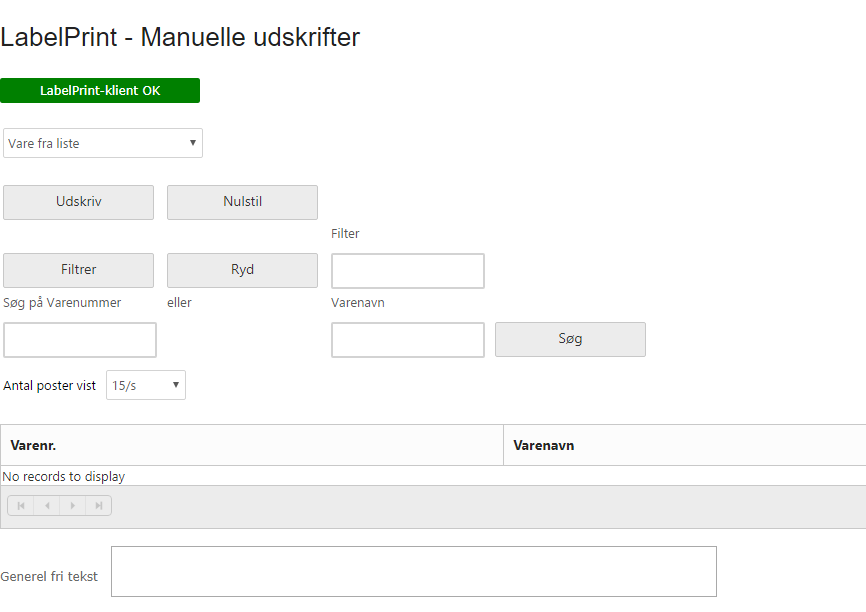The height and width of the screenshot is (612, 866).
Task: Go to the first page of records
Action: coord(21,505)
